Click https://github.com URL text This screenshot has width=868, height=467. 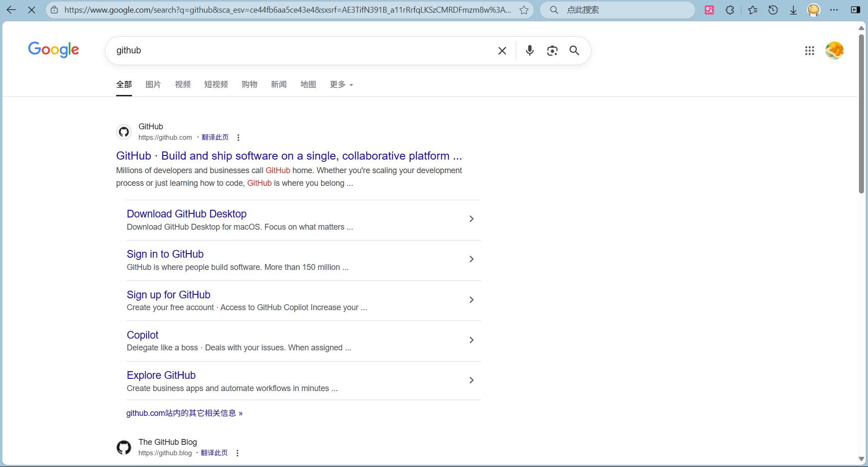tap(165, 137)
